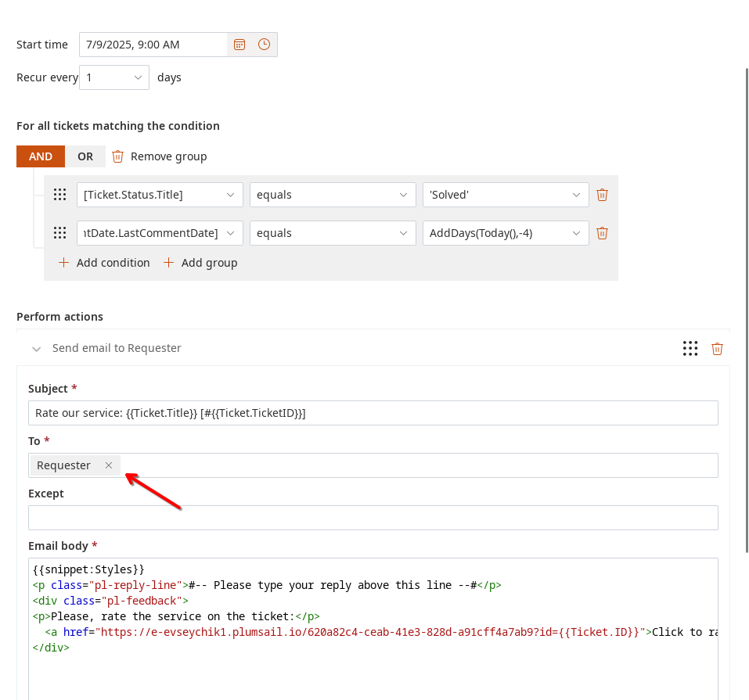Open the 'Solved' value dropdown
The width and height of the screenshot is (749, 700).
(505, 195)
